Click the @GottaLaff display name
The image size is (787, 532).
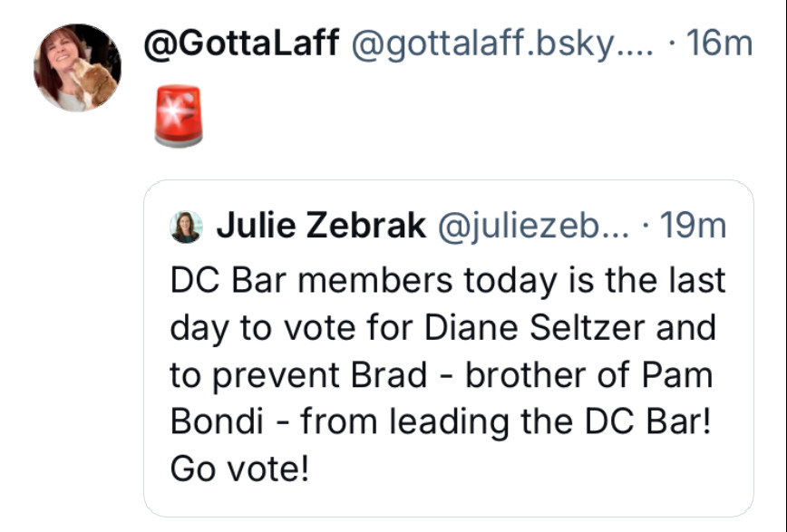241,44
